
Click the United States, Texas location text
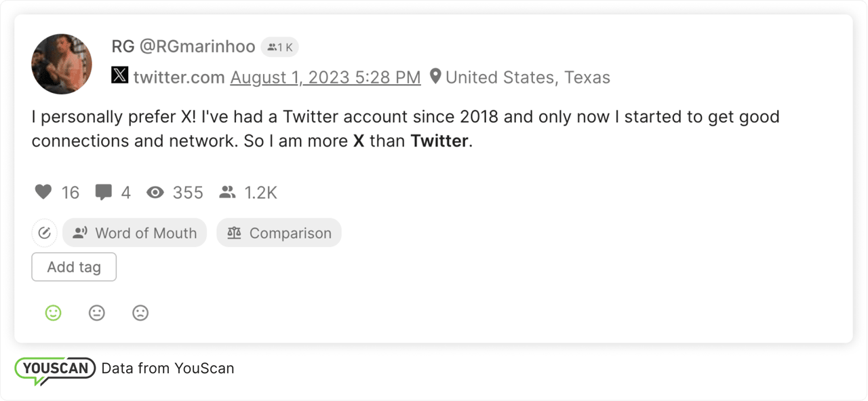coord(528,77)
